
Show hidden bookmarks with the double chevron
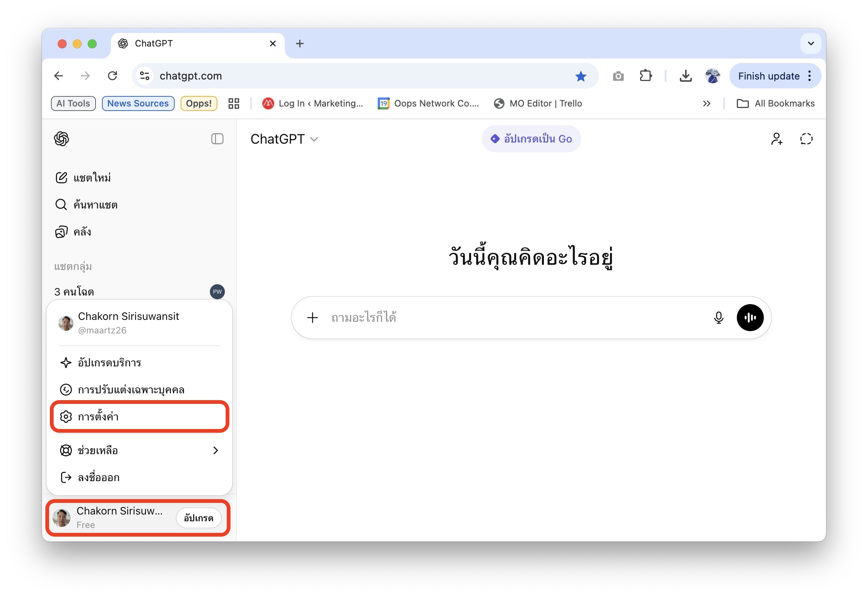coord(707,103)
